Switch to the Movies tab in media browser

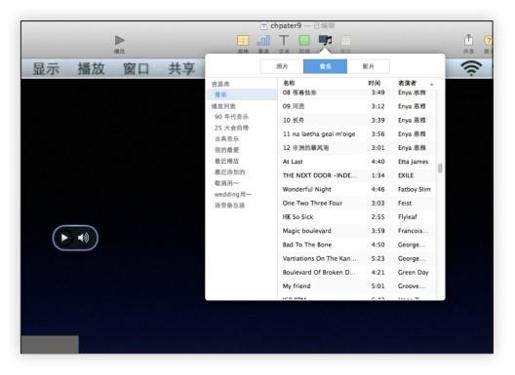coord(368,66)
